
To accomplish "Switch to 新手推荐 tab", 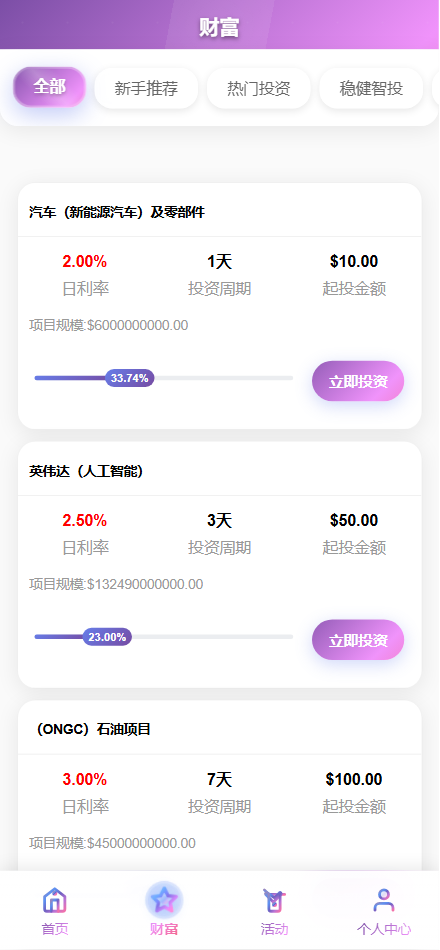I will click(x=146, y=88).
